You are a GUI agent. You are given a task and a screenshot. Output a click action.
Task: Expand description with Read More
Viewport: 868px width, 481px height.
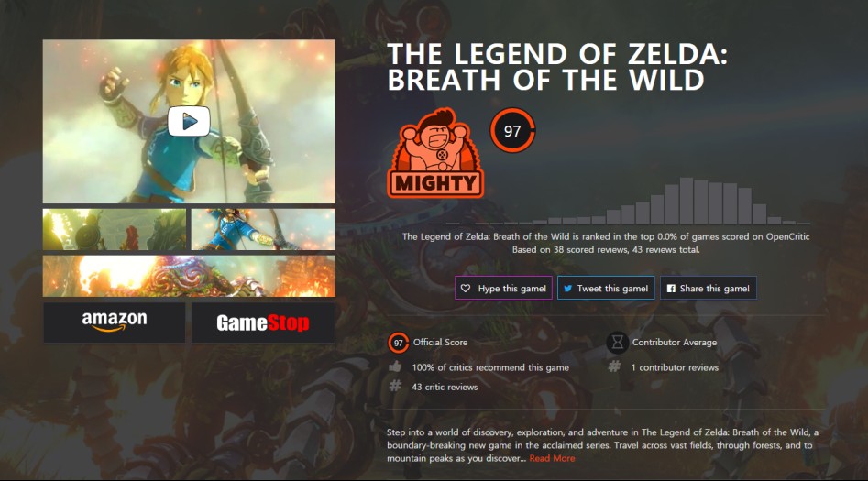click(552, 458)
